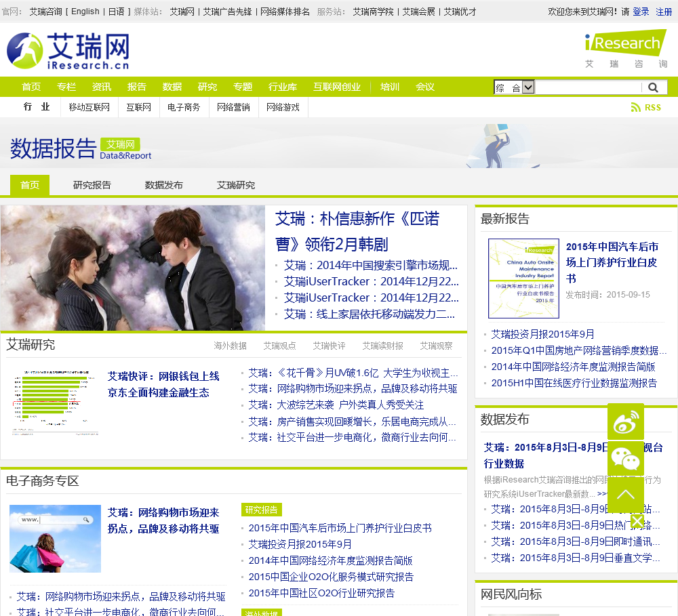Open 艾瑞：2015年8月3日-8月9日垂直文学 data link
678x616 pixels.
[x=576, y=558]
